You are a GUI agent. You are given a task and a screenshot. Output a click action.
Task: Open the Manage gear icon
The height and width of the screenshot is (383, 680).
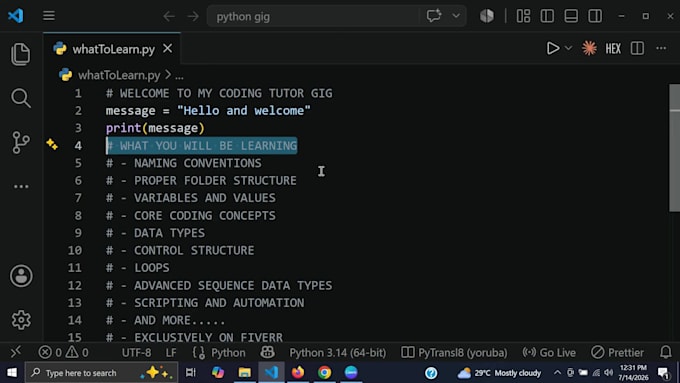tap(21, 320)
